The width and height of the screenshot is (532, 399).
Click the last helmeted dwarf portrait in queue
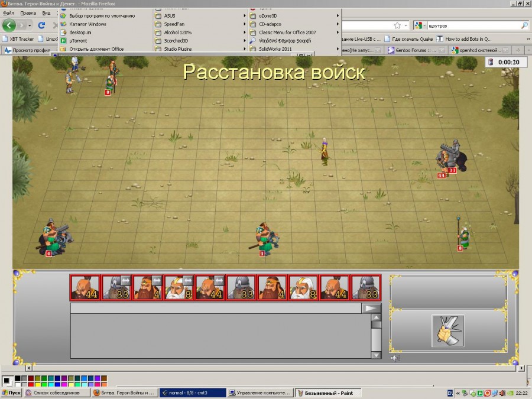(x=366, y=287)
